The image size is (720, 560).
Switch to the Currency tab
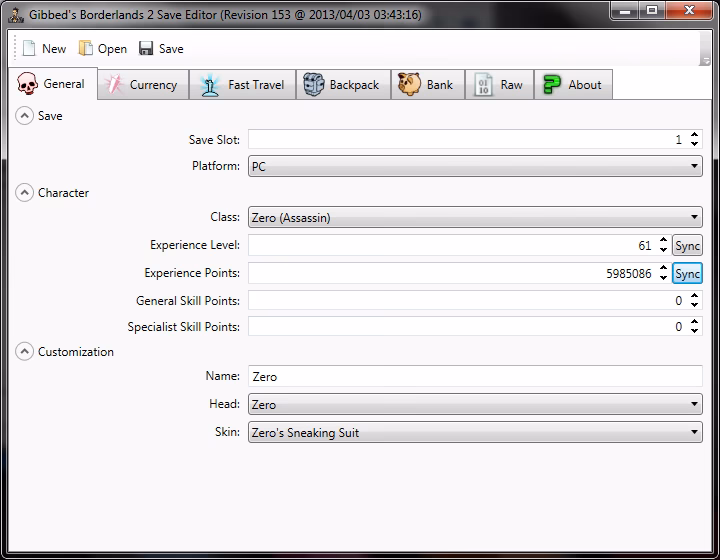point(143,84)
